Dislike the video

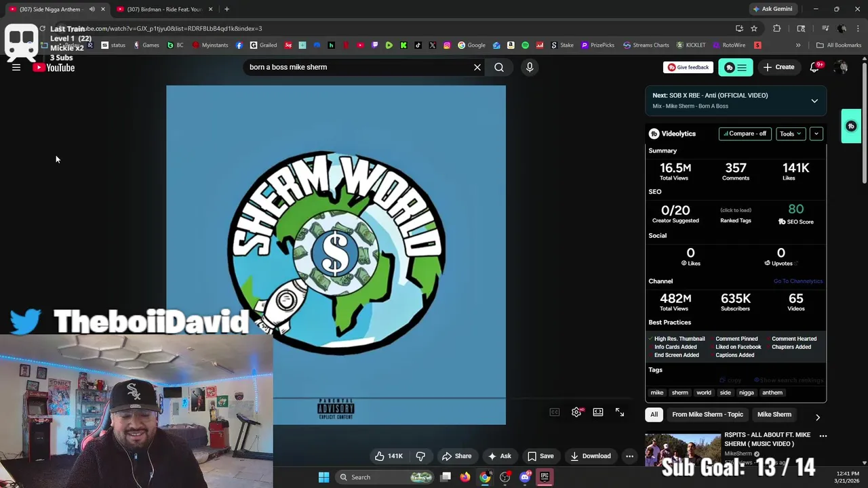point(420,456)
